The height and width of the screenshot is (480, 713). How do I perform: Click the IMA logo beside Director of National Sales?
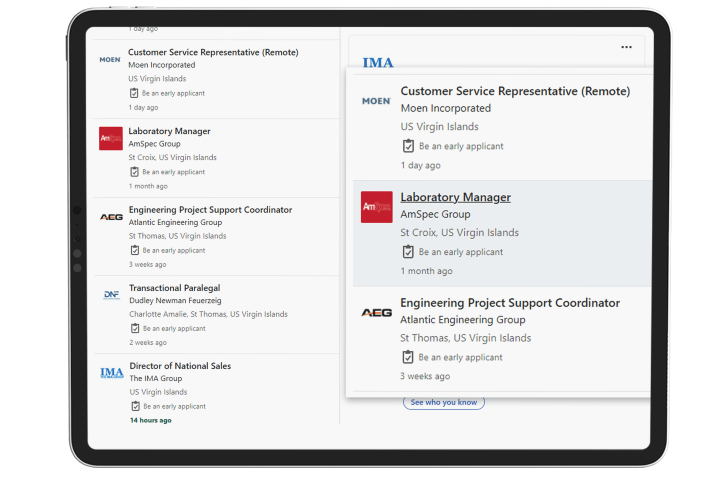tap(112, 373)
